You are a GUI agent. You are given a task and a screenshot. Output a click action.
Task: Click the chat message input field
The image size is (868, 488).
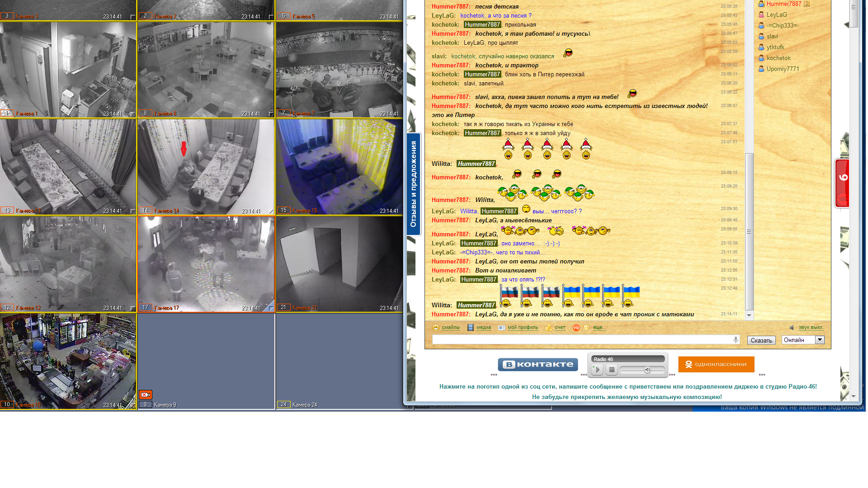(x=581, y=340)
